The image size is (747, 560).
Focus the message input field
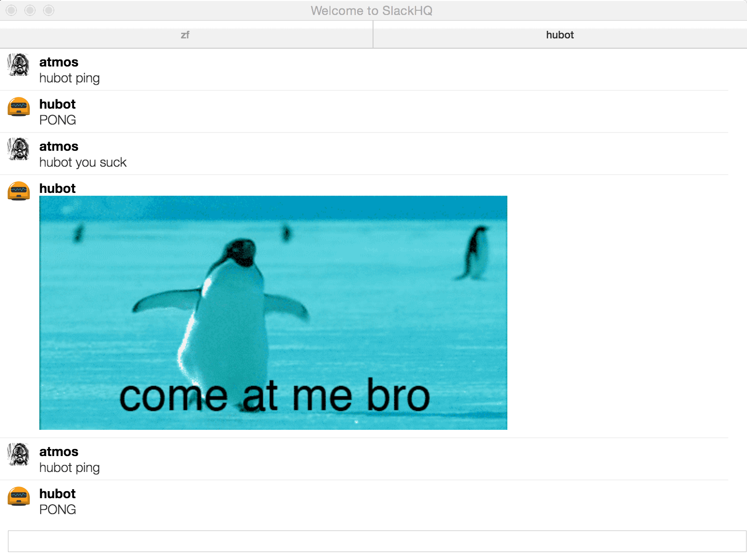377,541
